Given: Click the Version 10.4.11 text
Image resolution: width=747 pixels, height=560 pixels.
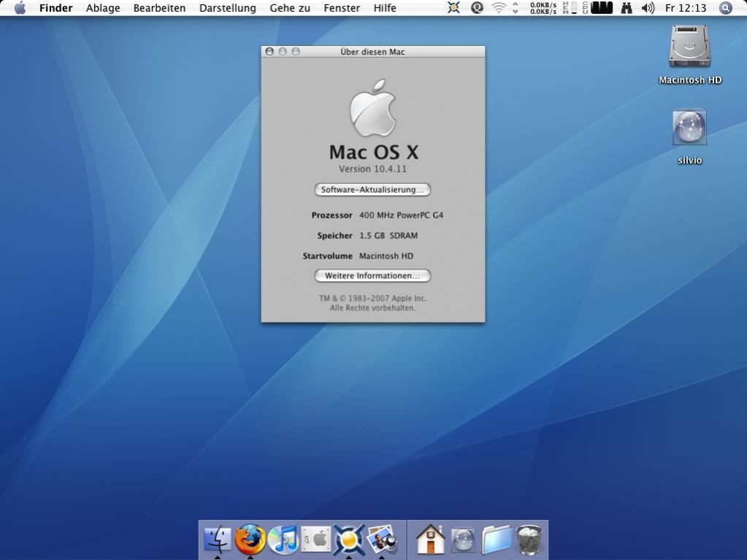Looking at the screenshot, I should pos(372,169).
